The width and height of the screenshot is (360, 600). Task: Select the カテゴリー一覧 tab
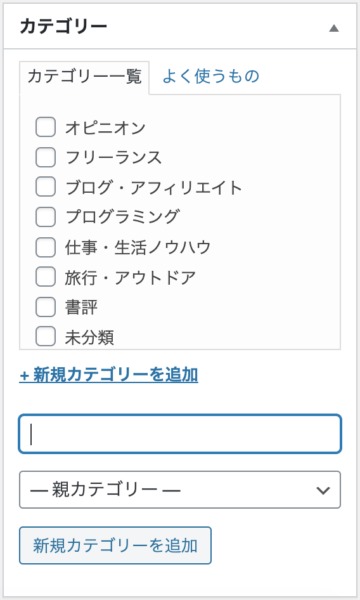84,77
